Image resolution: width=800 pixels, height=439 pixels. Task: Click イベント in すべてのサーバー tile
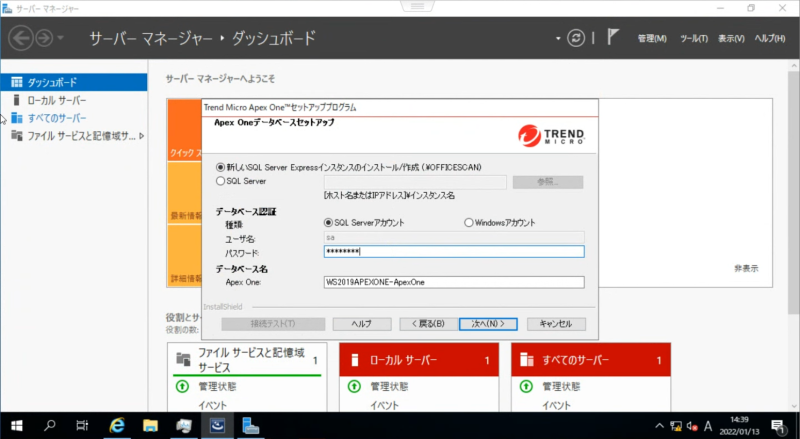point(556,405)
